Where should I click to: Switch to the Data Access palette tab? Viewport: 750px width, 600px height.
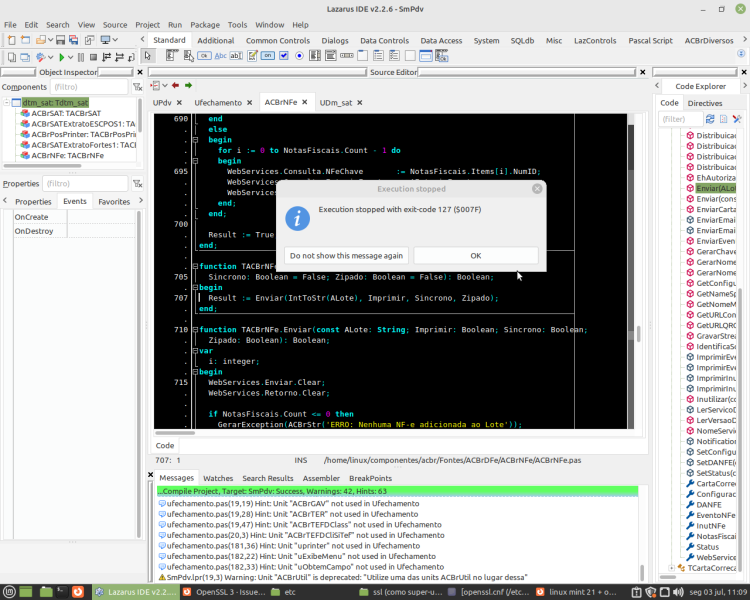441,41
